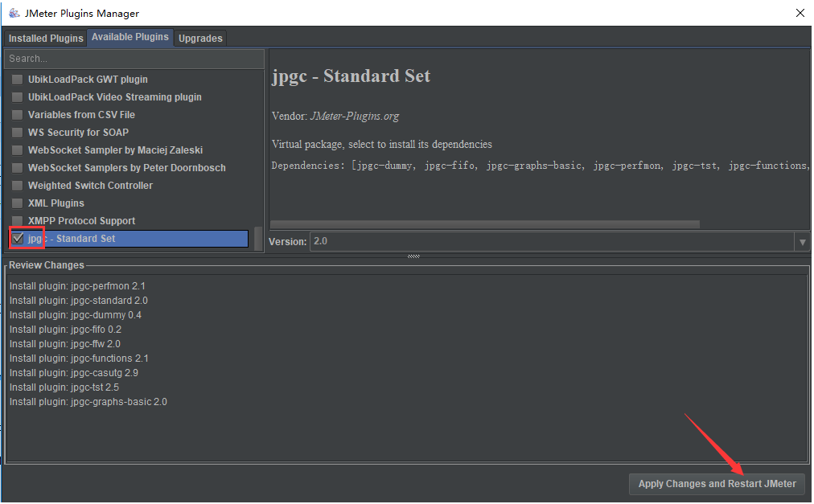Check the UbikLoadPack GWT plugin checkbox
This screenshot has height=504, width=814.
click(18, 80)
